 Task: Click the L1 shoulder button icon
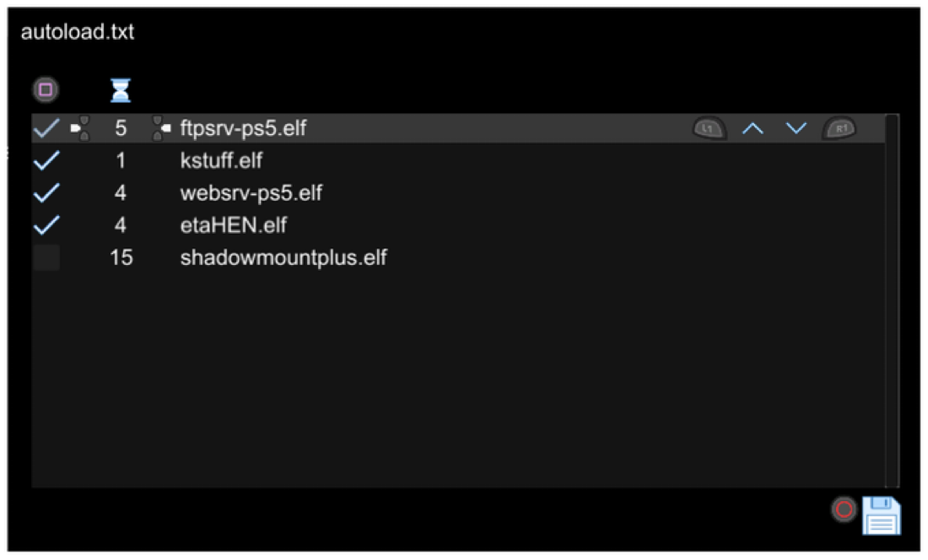pyautogui.click(x=709, y=127)
